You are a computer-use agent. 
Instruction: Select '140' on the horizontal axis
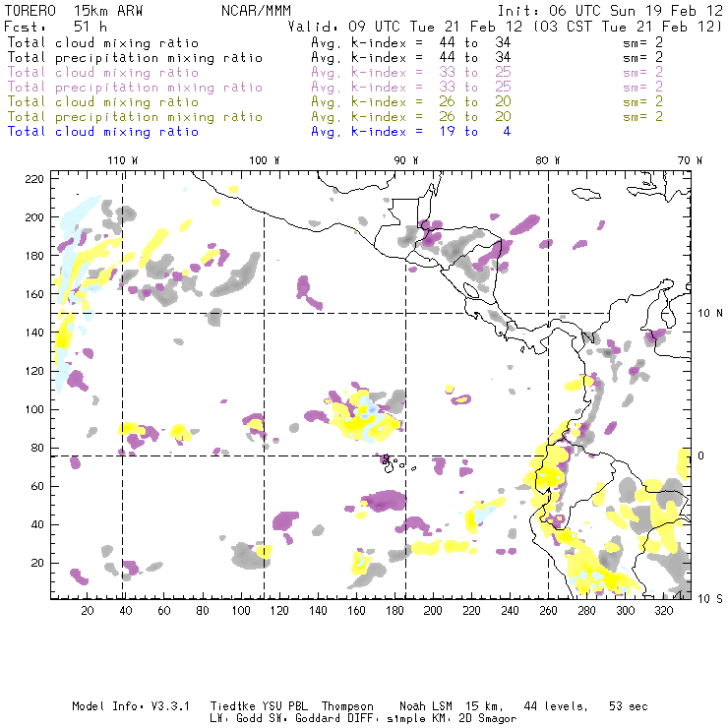pyautogui.click(x=318, y=611)
